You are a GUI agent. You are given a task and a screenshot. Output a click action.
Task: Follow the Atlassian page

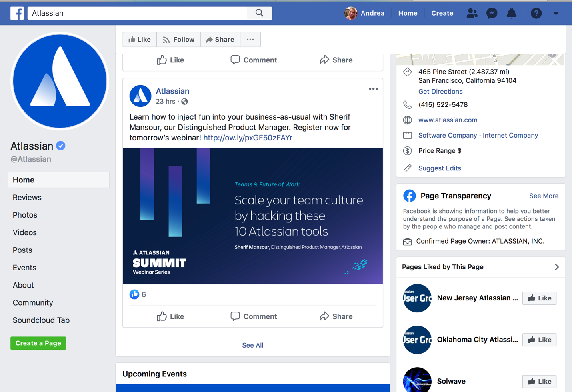click(x=178, y=40)
